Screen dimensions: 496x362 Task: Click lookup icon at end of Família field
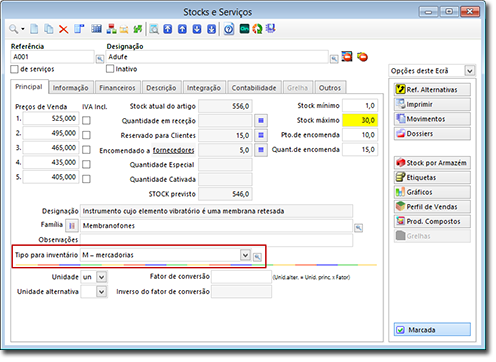[x=358, y=228]
